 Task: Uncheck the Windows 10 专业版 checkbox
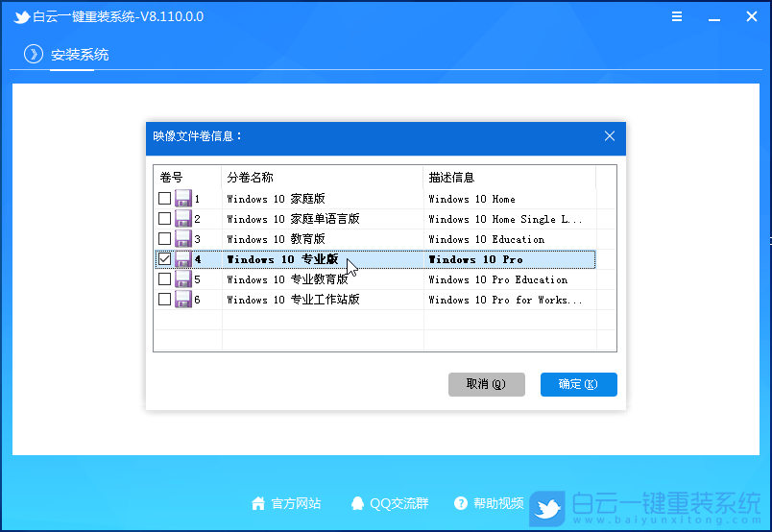[x=164, y=258]
